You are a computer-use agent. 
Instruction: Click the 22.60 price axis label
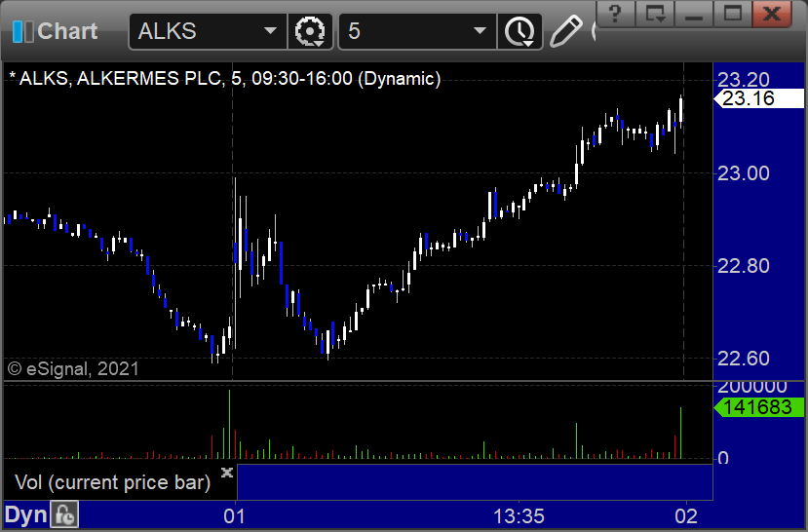[743, 359]
